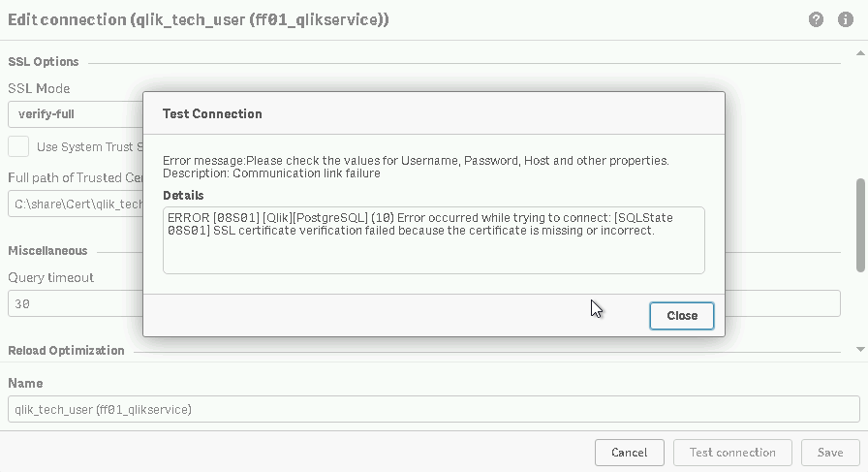Click the Query timeout field
This screenshot has height=472, width=868.
(76, 303)
